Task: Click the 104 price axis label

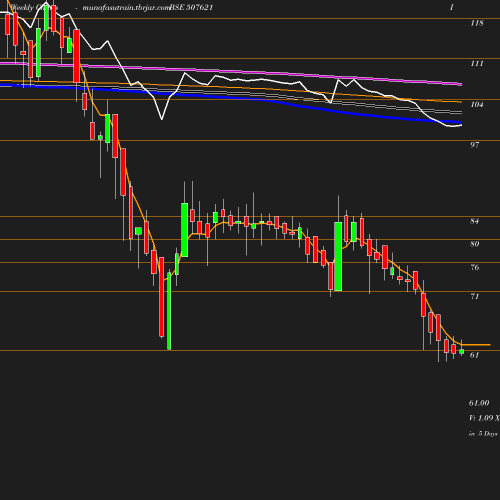Action: (x=477, y=104)
